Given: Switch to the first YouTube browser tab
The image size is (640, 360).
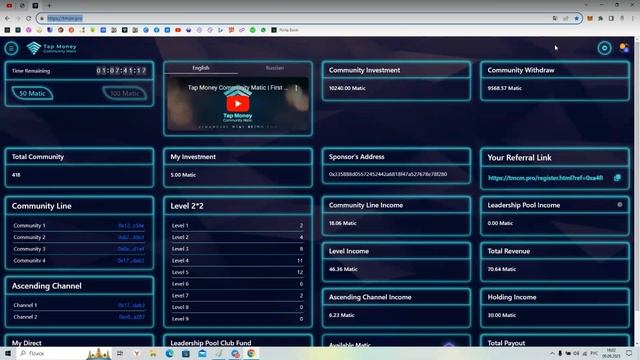Looking at the screenshot, I should click(9, 5).
